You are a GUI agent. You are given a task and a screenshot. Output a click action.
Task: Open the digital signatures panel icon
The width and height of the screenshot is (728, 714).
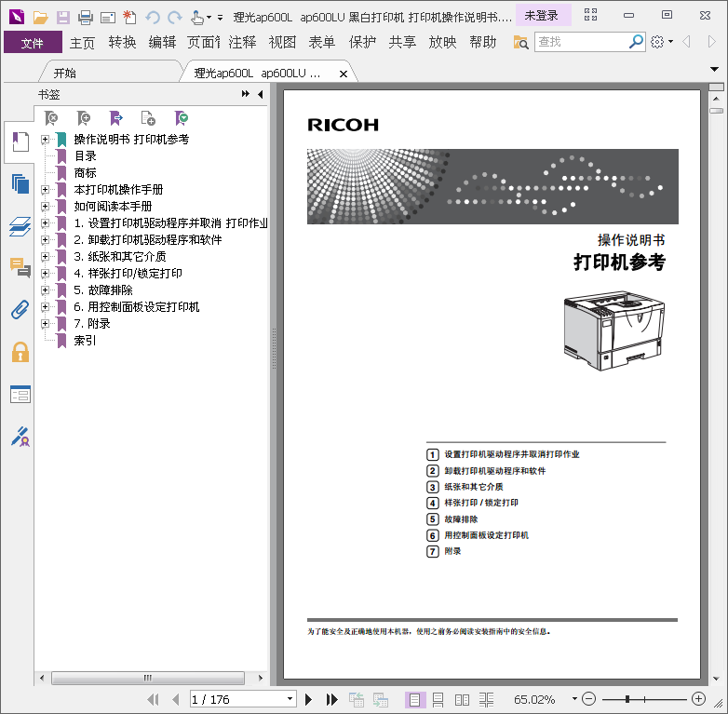20,437
